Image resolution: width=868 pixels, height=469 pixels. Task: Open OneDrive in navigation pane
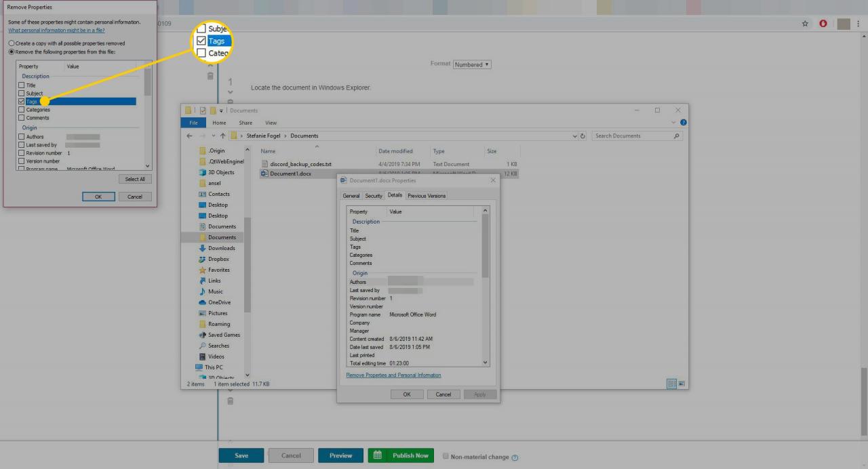click(219, 302)
